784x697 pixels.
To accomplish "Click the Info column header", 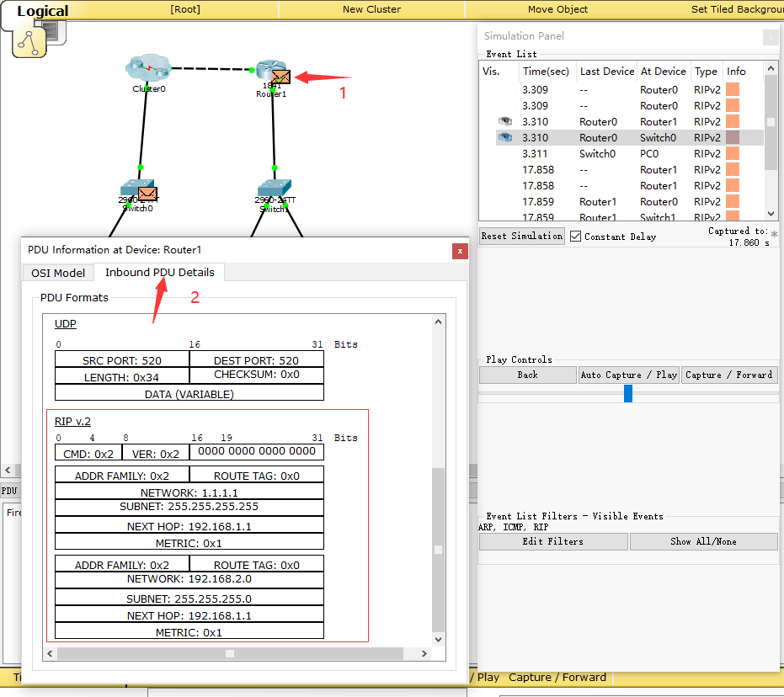I will 736,72.
